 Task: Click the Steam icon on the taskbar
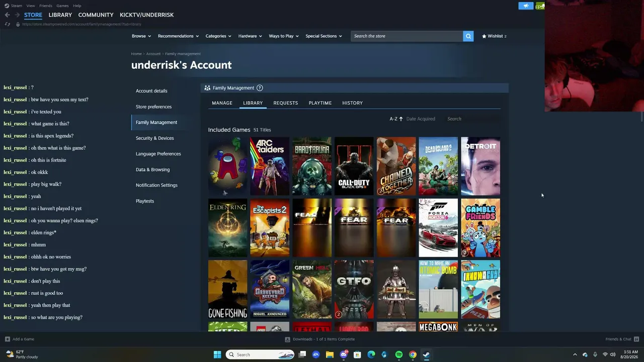pos(426,354)
